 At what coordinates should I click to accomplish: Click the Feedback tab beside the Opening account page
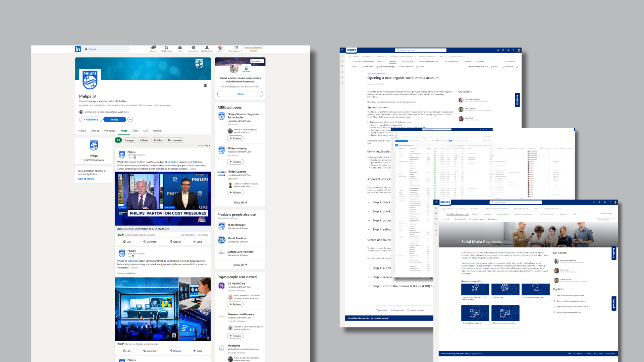[x=517, y=100]
